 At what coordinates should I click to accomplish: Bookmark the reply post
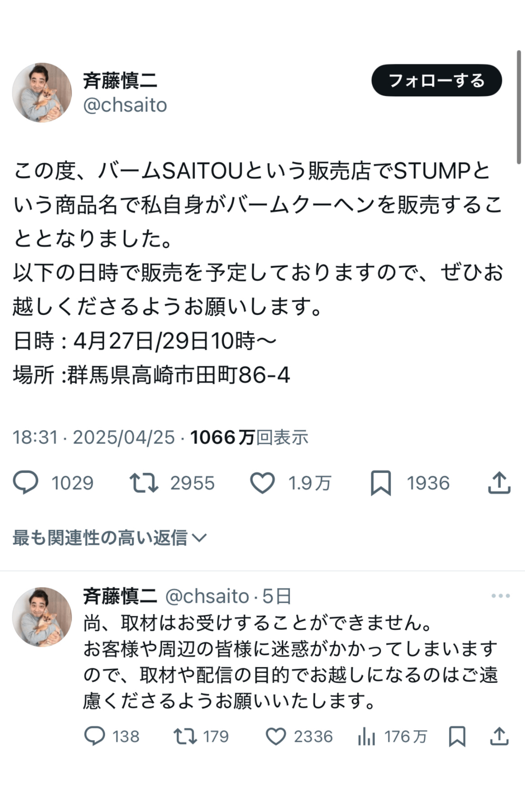pyautogui.click(x=457, y=736)
